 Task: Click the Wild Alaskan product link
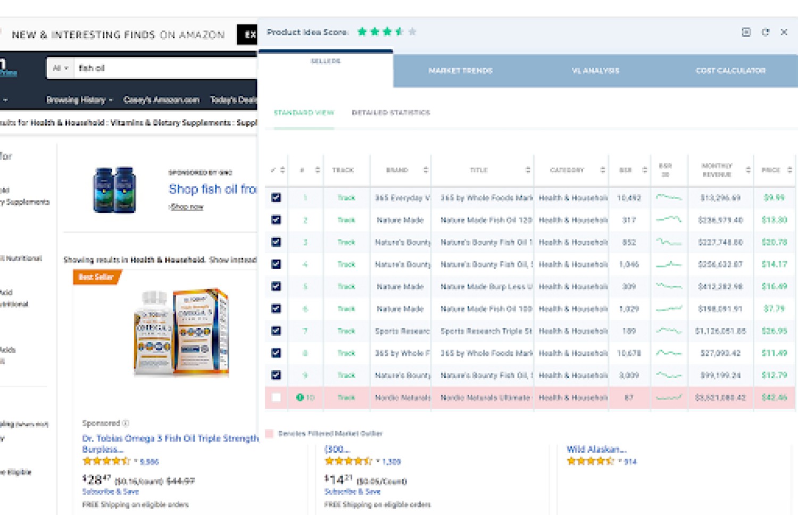pos(597,449)
